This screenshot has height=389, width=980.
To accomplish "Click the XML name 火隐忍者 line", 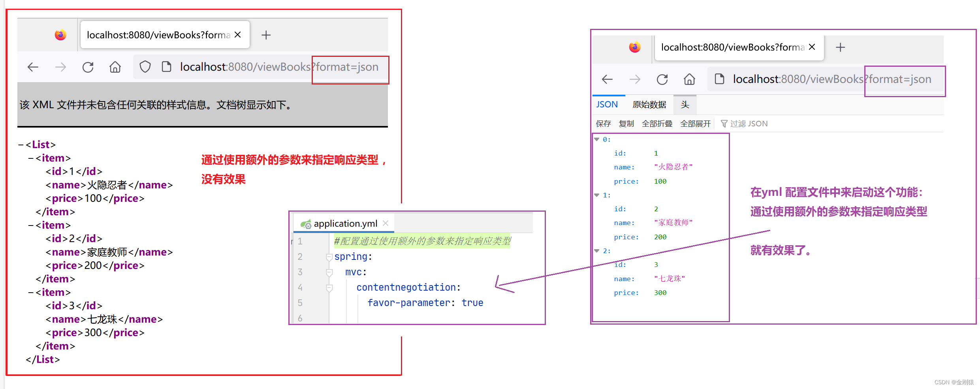I will [x=109, y=185].
